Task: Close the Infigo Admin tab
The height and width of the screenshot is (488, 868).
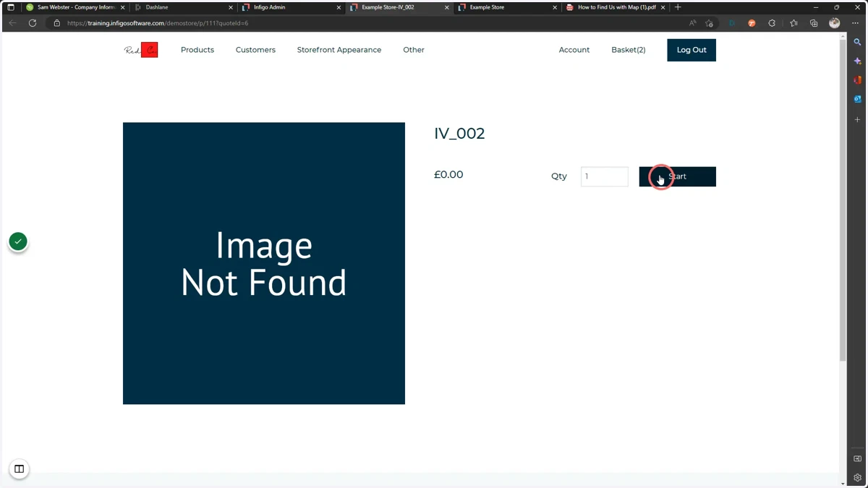Action: pos(339,7)
